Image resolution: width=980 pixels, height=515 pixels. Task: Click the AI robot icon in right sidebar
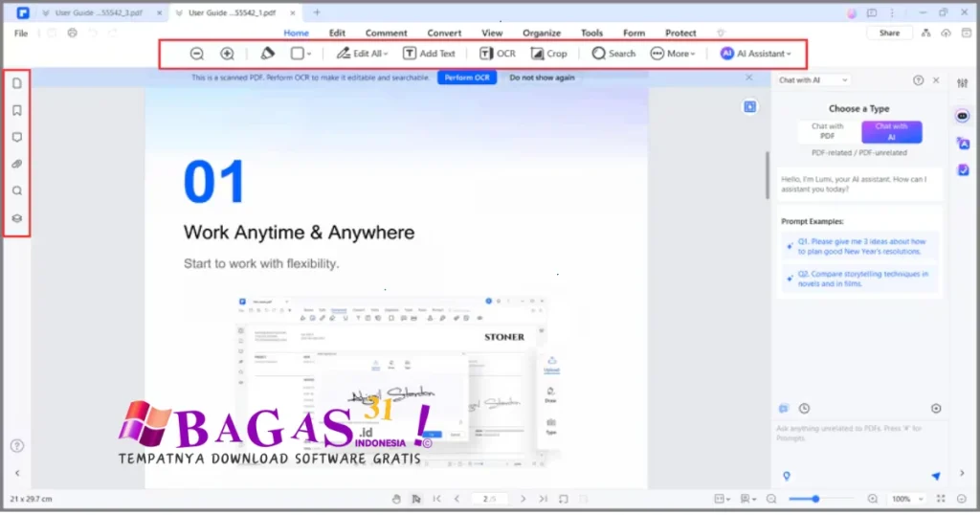click(x=963, y=116)
